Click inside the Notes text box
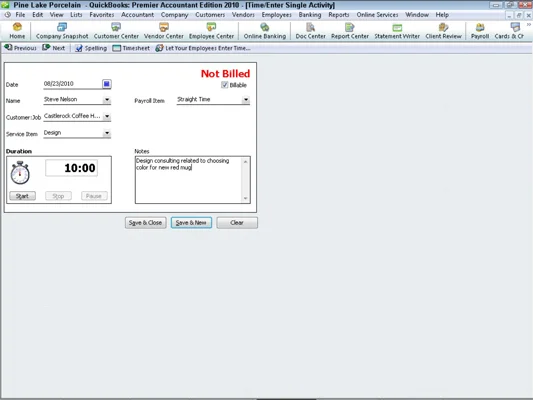 click(188, 180)
